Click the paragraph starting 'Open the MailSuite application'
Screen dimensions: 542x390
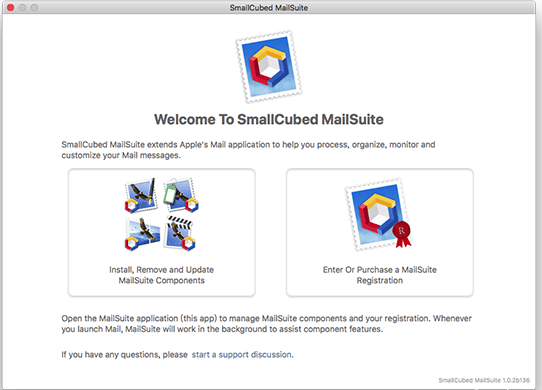pos(267,324)
